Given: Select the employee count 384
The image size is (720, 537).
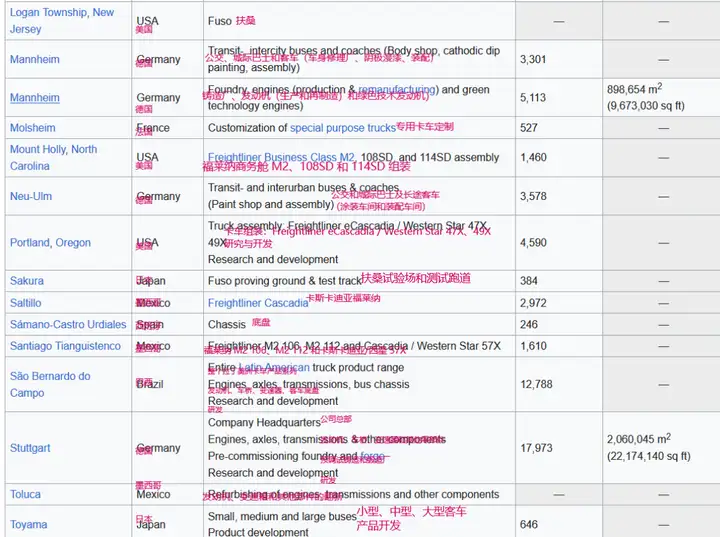Looking at the screenshot, I should [529, 281].
